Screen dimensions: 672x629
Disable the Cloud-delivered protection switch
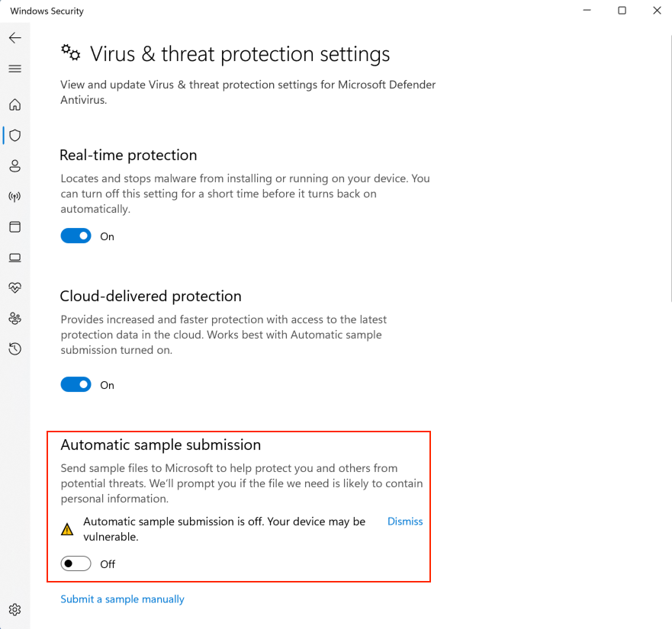[76, 385]
